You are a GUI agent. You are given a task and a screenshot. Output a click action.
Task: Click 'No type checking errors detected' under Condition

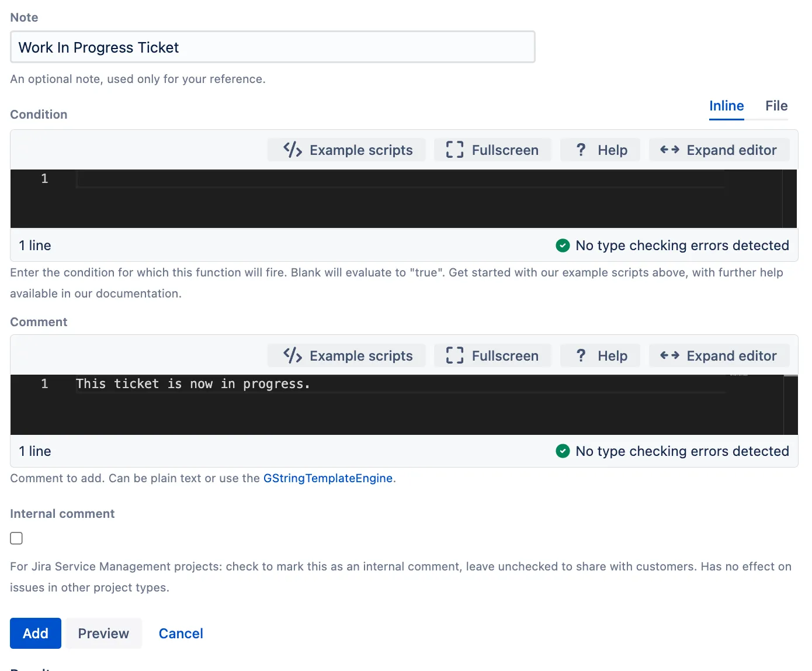(x=682, y=245)
